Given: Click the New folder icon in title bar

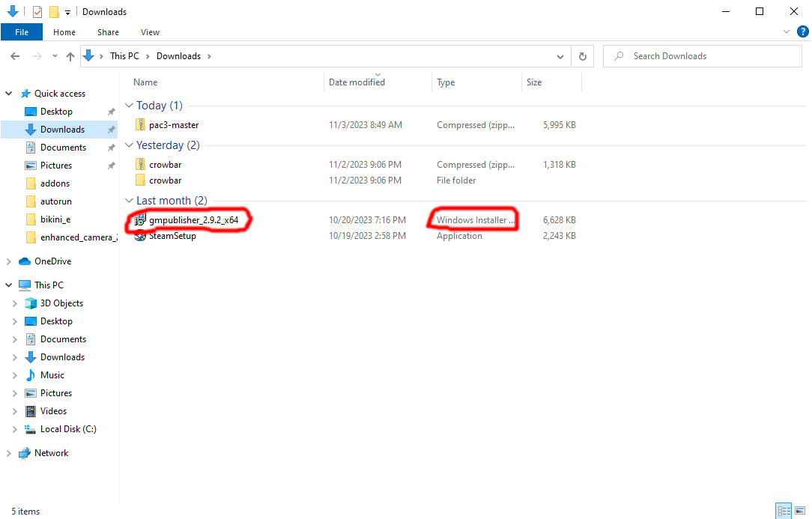Looking at the screenshot, I should [x=54, y=11].
